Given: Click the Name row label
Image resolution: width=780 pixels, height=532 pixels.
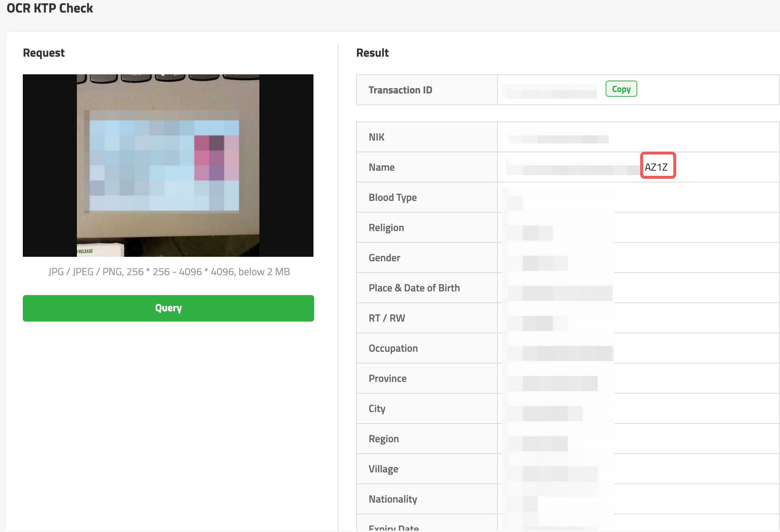Looking at the screenshot, I should (x=382, y=167).
